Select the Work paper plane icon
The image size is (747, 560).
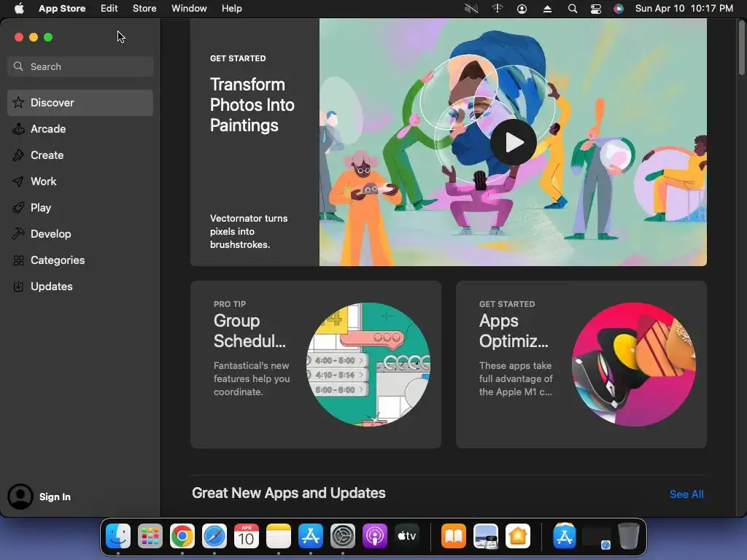coord(18,181)
